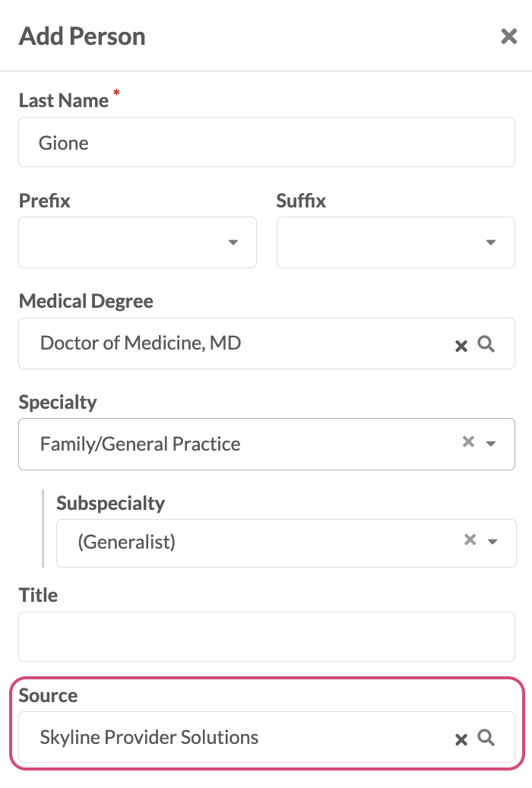Focus the empty Title text box
The width and height of the screenshot is (532, 788).
(267, 637)
